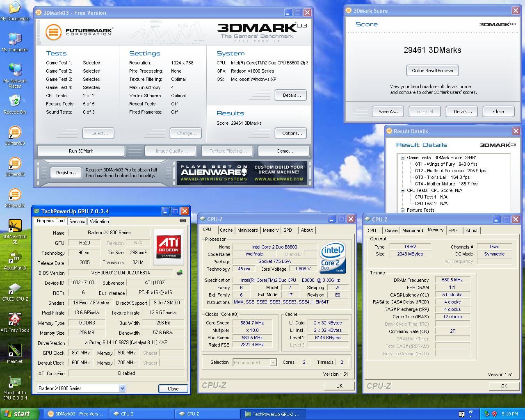Click BIOS Version field in GPU-Z
Screen dimensions: 525x420
pyautogui.click(x=120, y=273)
